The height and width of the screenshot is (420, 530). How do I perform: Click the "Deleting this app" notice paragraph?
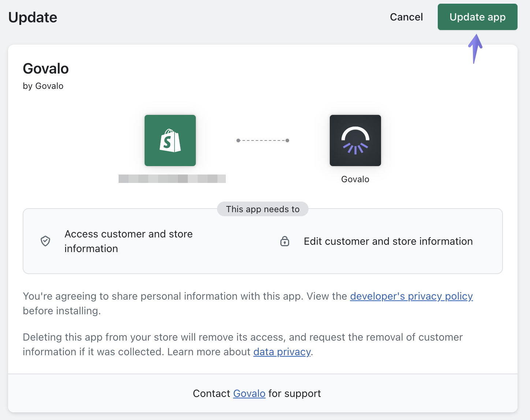pos(242,344)
